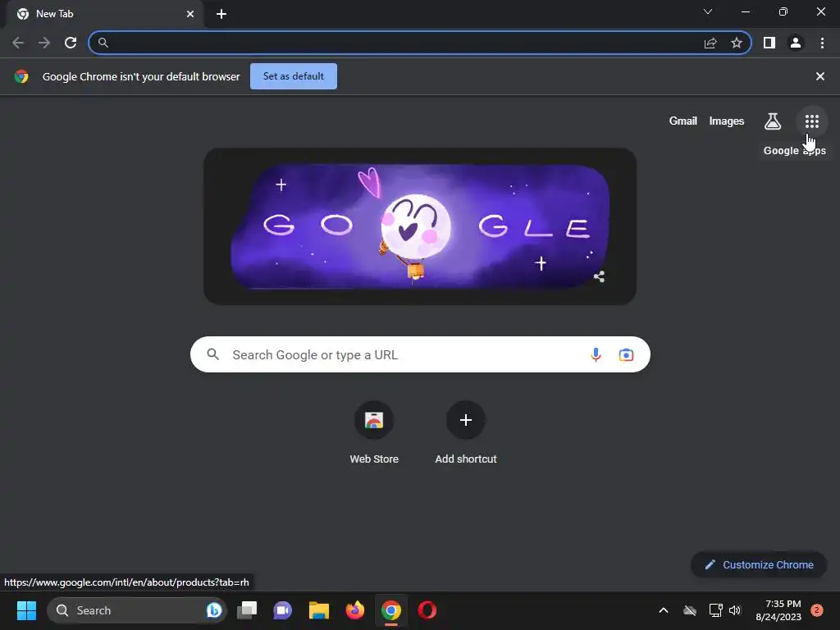Go back to previous page
Viewport: 840px width, 630px height.
[x=18, y=43]
